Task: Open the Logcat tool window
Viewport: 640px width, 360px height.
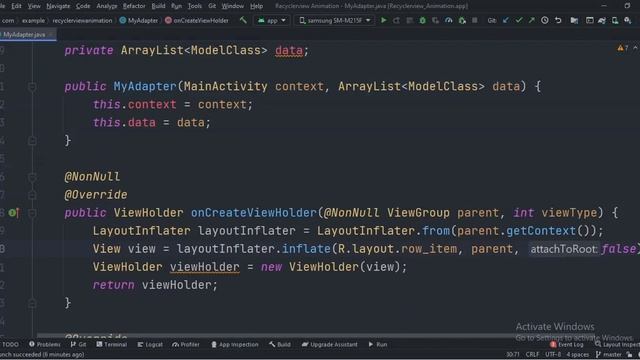Action: click(150, 344)
